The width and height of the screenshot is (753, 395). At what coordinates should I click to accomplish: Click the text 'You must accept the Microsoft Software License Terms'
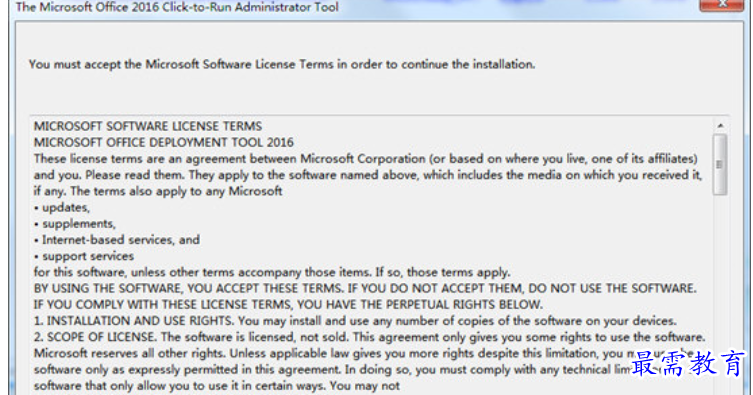point(181,64)
